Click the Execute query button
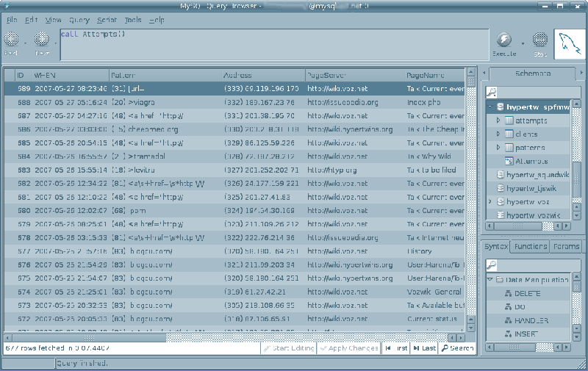This screenshot has width=588, height=371. click(x=504, y=41)
